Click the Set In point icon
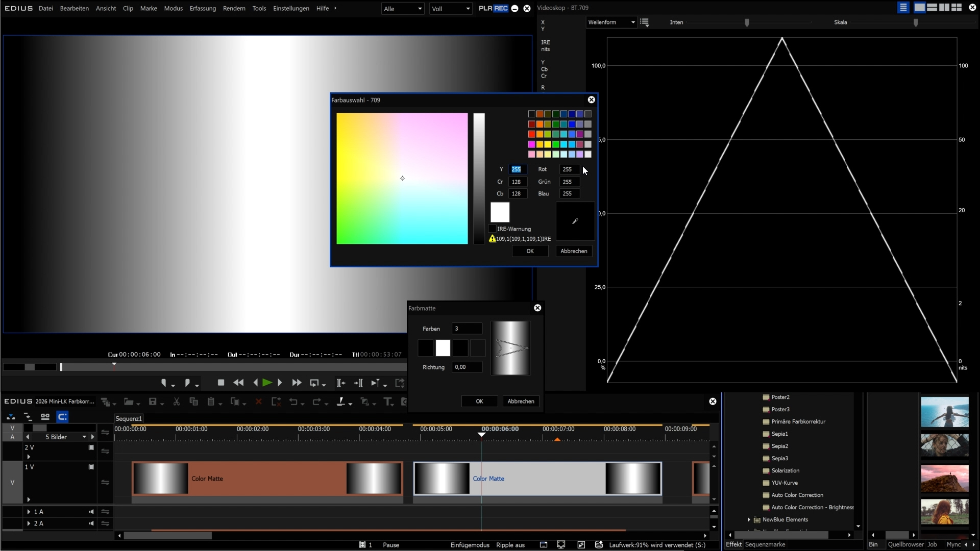This screenshot has height=551, width=980. (164, 383)
